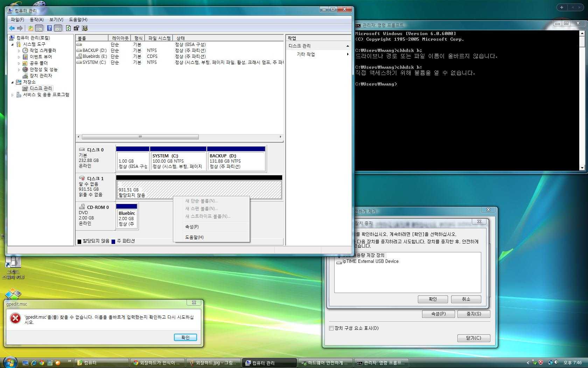Click the blue Help question mark toolbar icon

[x=50, y=28]
